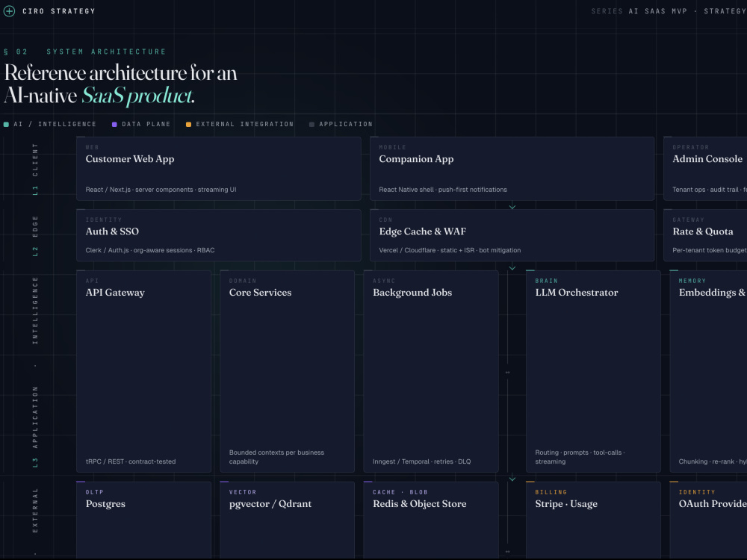Click the DATA PLANE legend label
Screen dimensions: 747x560
pos(146,124)
